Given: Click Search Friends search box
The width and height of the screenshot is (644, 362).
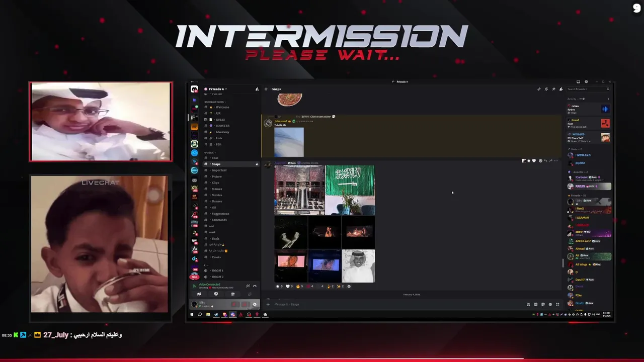Looking at the screenshot, I should [589, 89].
